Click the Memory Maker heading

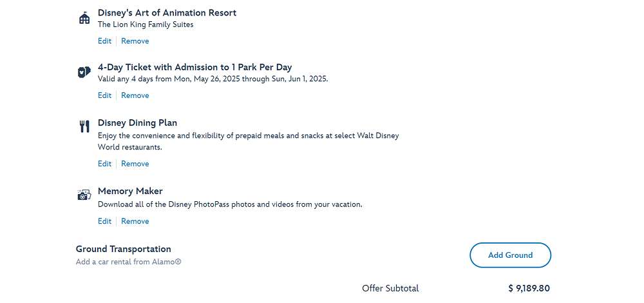click(x=130, y=191)
